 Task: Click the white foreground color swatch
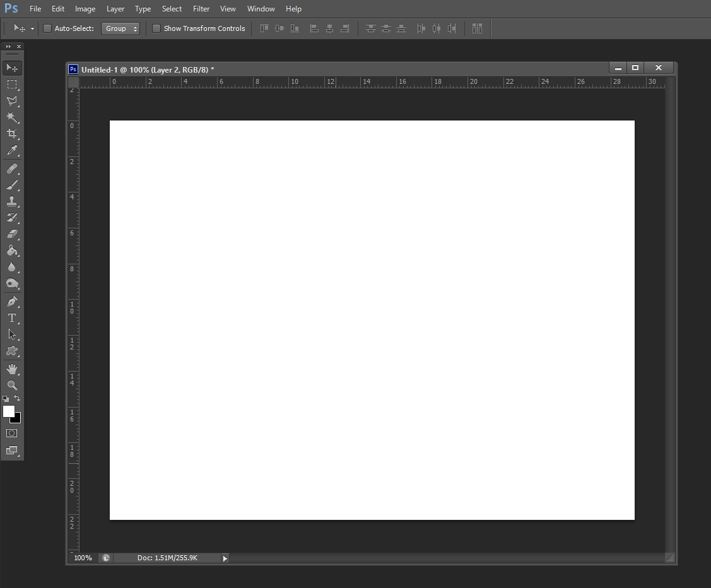tap(8, 410)
